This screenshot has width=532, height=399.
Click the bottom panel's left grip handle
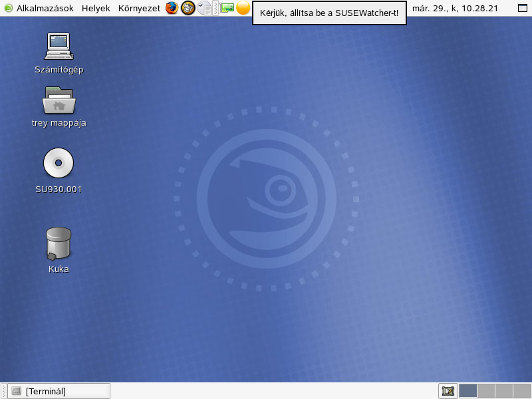(3, 391)
